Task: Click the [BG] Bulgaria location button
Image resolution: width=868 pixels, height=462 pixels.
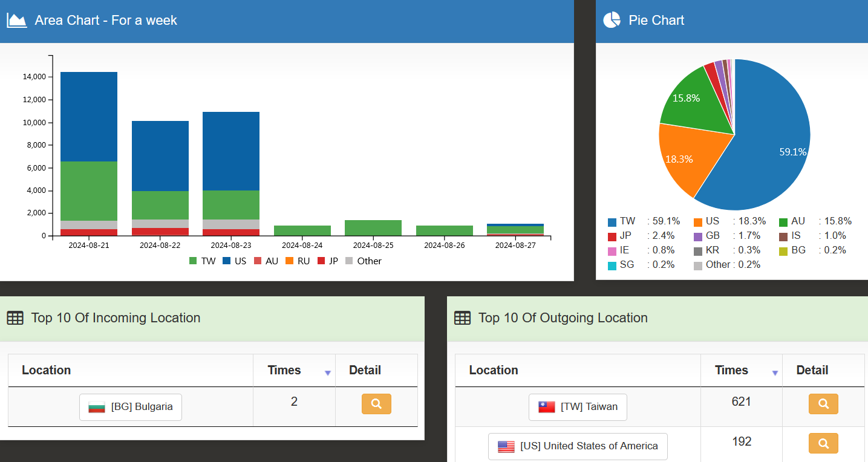Action: click(131, 407)
